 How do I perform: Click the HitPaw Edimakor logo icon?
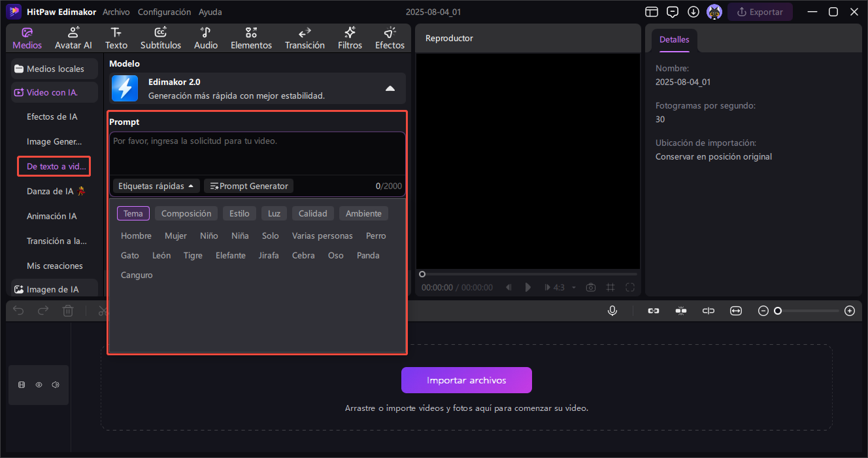pos(14,12)
